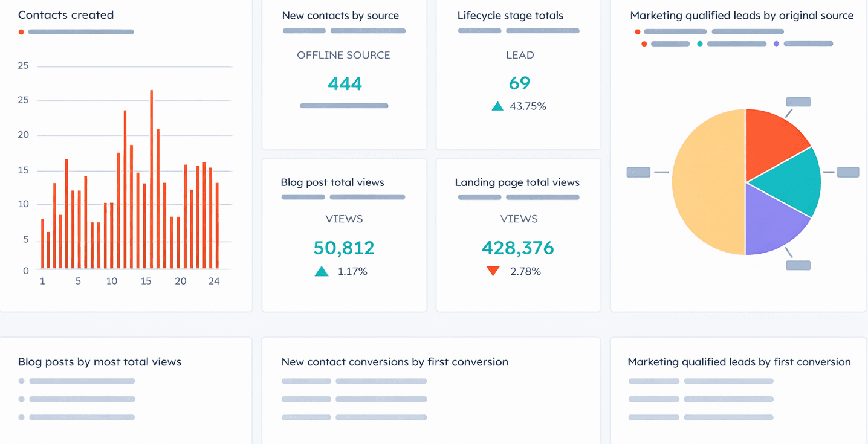This screenshot has height=444, width=868.
Task: Click the red decrease arrow under 428,376 views
Action: coord(493,271)
